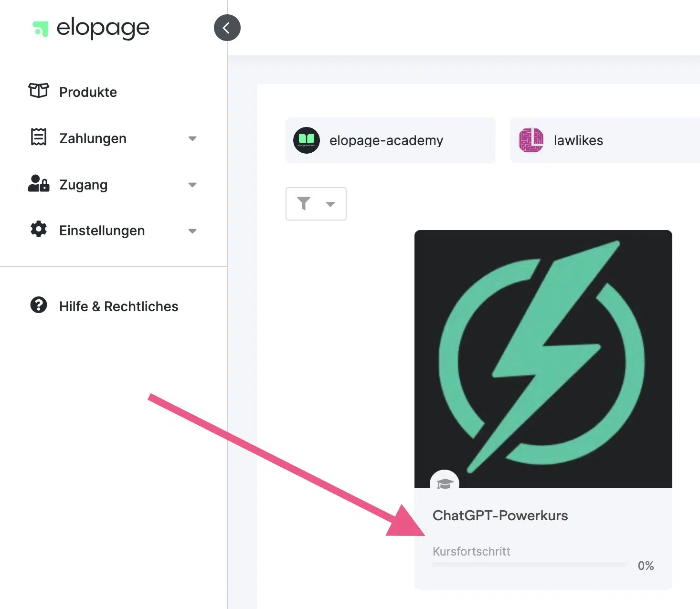
Task: Open the ChatGPT-Powerkurs course title
Action: click(x=500, y=515)
